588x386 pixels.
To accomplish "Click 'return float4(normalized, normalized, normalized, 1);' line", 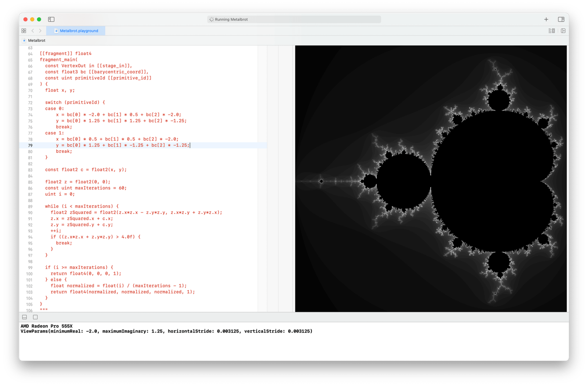I will click(123, 292).
